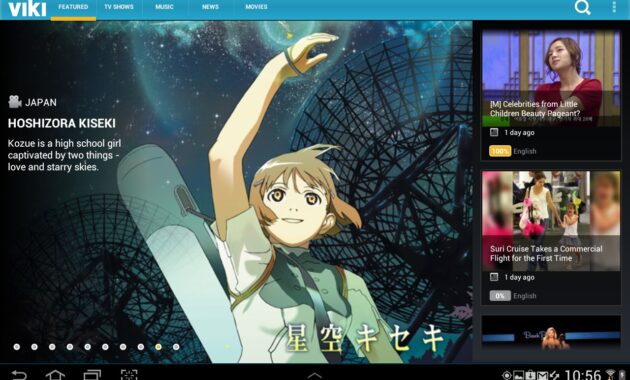Tap the Android home button

[55, 375]
